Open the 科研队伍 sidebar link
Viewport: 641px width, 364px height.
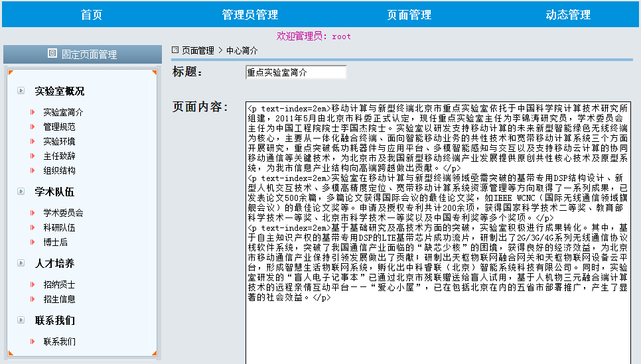(x=59, y=227)
